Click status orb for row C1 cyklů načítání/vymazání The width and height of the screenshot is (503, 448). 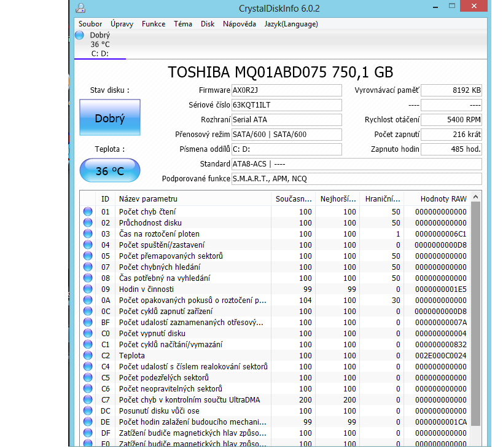[x=88, y=344]
